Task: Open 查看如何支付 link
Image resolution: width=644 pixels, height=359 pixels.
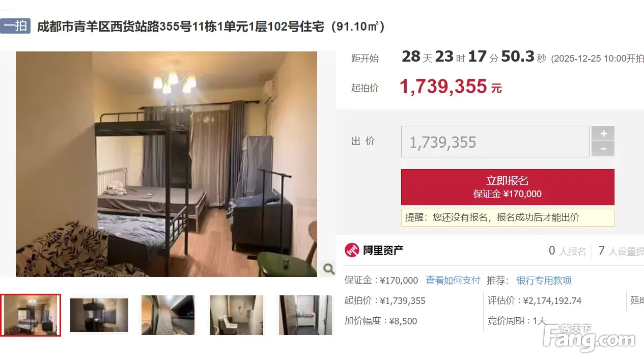Action: point(453,280)
